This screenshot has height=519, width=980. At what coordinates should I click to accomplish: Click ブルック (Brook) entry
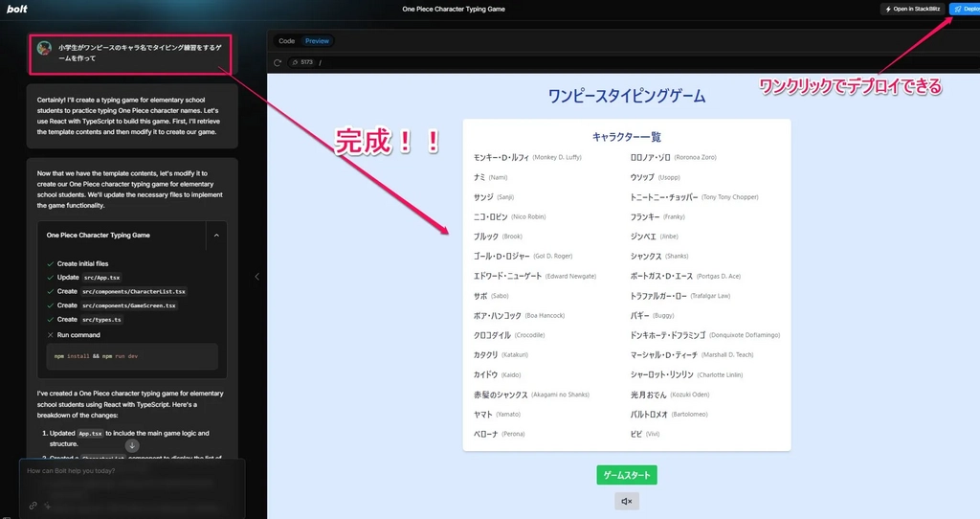[498, 237]
